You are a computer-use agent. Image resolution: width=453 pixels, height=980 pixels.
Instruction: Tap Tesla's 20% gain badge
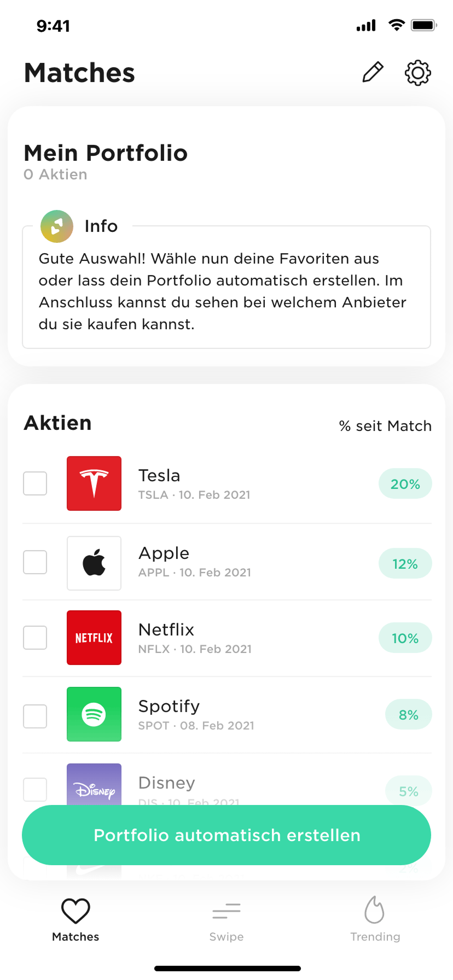point(405,484)
